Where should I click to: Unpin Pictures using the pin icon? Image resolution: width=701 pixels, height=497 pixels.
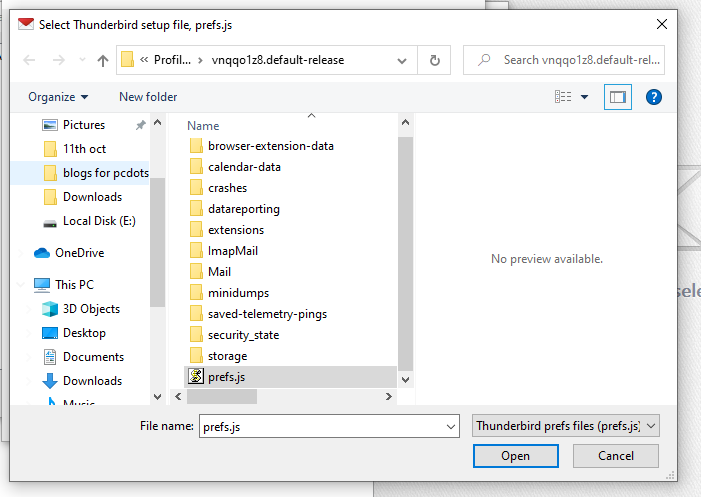(x=141, y=125)
